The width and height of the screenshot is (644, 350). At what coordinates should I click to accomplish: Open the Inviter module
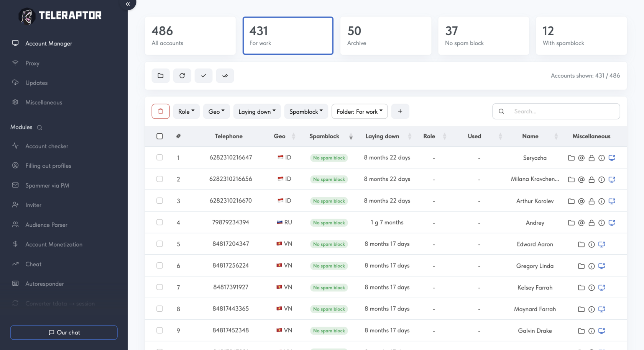click(x=33, y=205)
